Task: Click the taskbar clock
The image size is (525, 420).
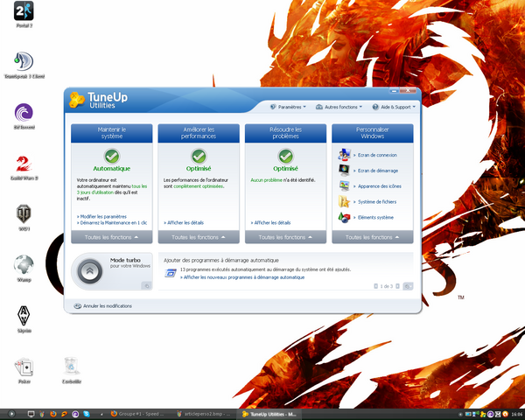Action: (x=517, y=414)
